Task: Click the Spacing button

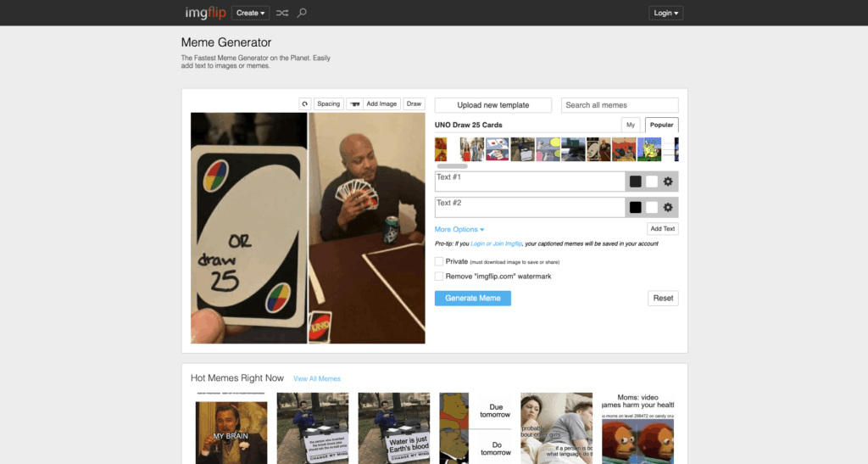Action: [x=328, y=104]
